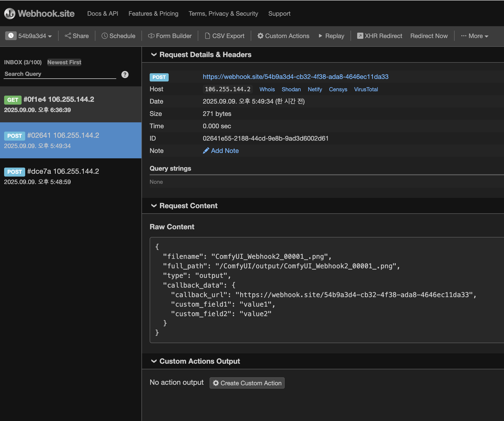Focus the Search Query input field
This screenshot has height=421, width=504.
pos(60,74)
